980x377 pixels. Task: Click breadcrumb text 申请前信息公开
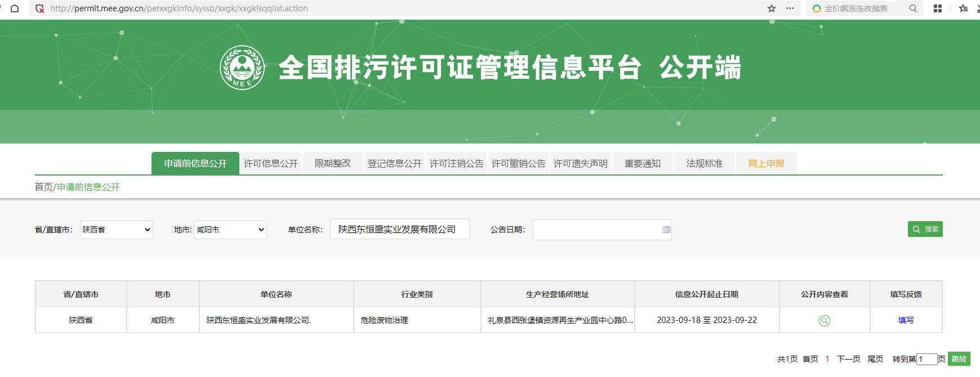tap(88, 187)
